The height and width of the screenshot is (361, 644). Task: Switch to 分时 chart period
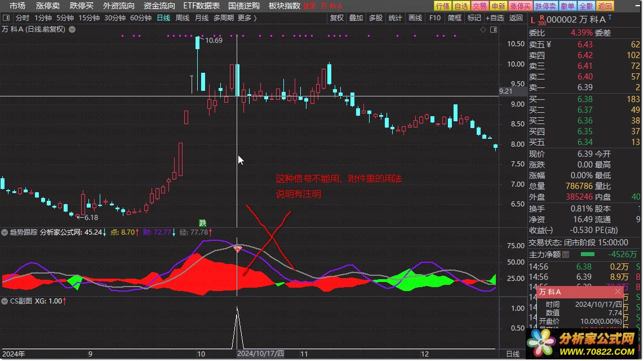coord(23,18)
